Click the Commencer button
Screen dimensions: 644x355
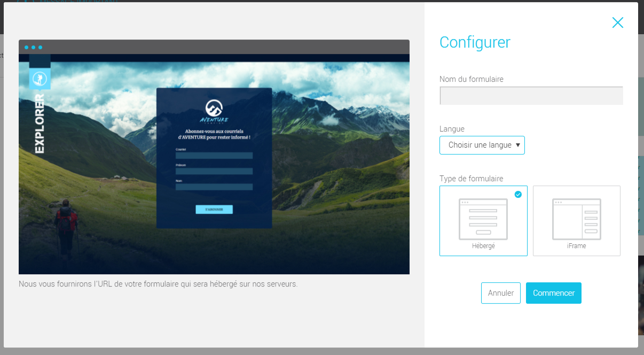click(553, 292)
